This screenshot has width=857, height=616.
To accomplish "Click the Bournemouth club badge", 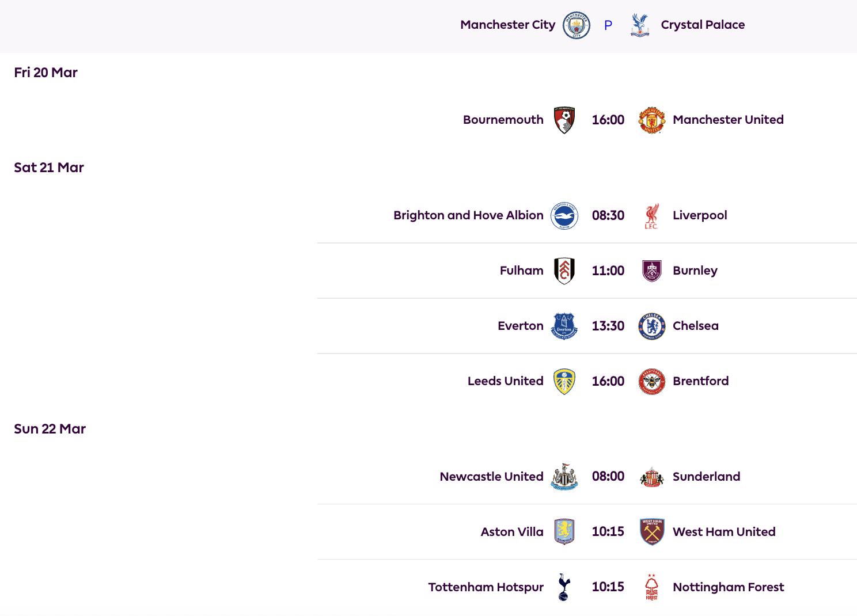I will [x=564, y=120].
